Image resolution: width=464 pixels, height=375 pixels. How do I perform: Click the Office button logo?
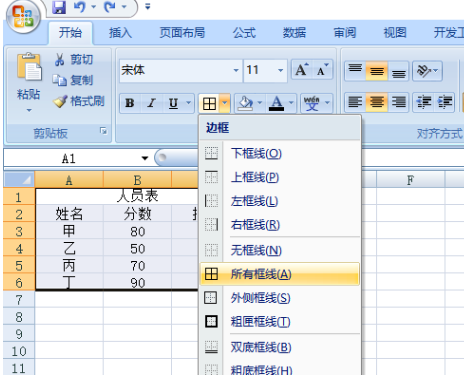pos(23,17)
